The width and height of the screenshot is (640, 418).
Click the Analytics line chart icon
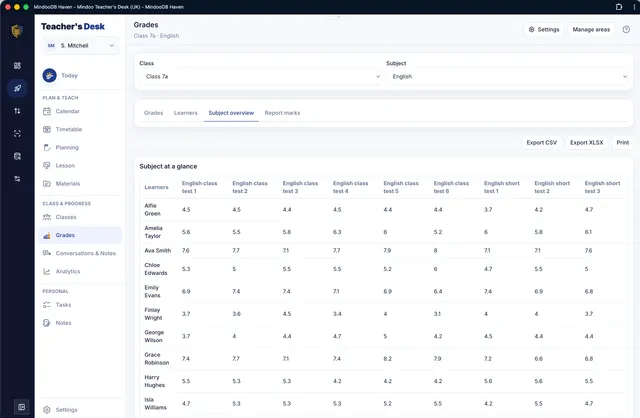47,271
